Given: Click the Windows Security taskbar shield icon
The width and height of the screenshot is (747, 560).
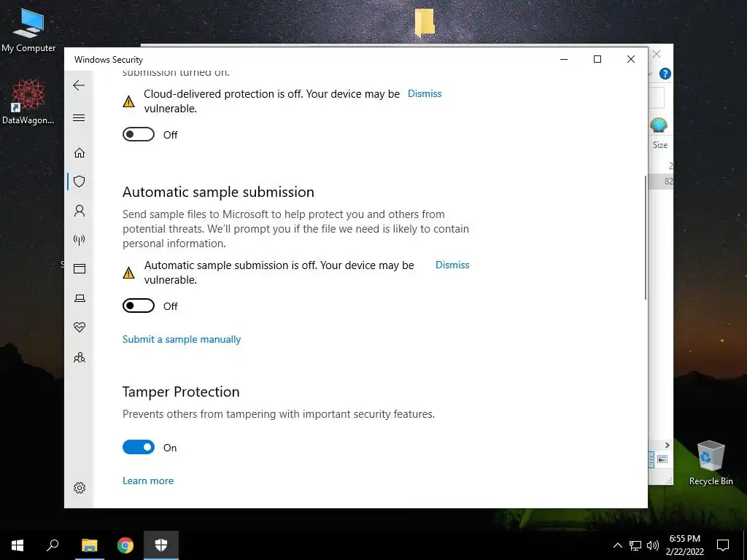Looking at the screenshot, I should pos(161,545).
